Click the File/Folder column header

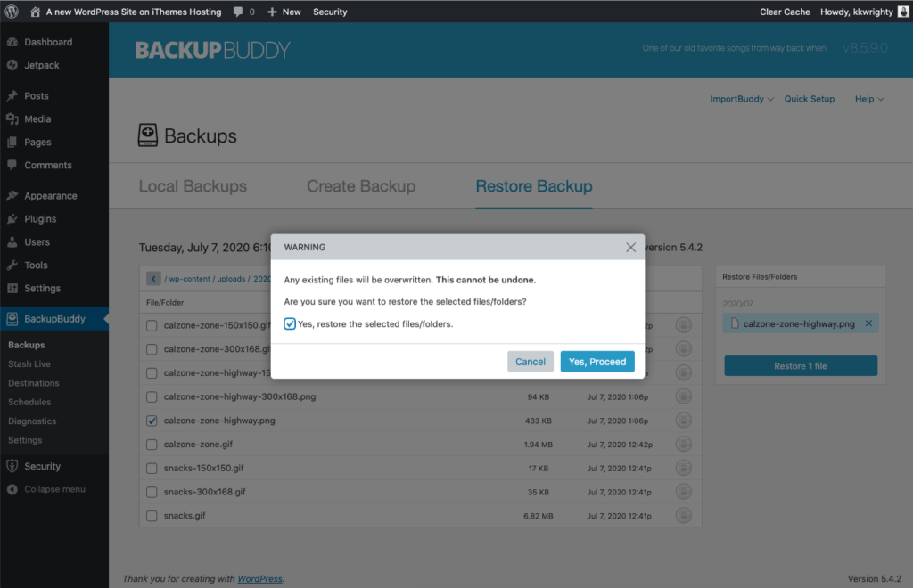coord(165,302)
